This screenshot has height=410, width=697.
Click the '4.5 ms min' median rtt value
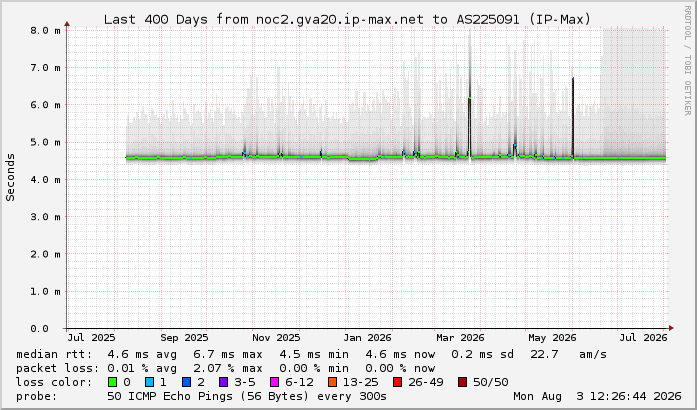[x=314, y=354]
